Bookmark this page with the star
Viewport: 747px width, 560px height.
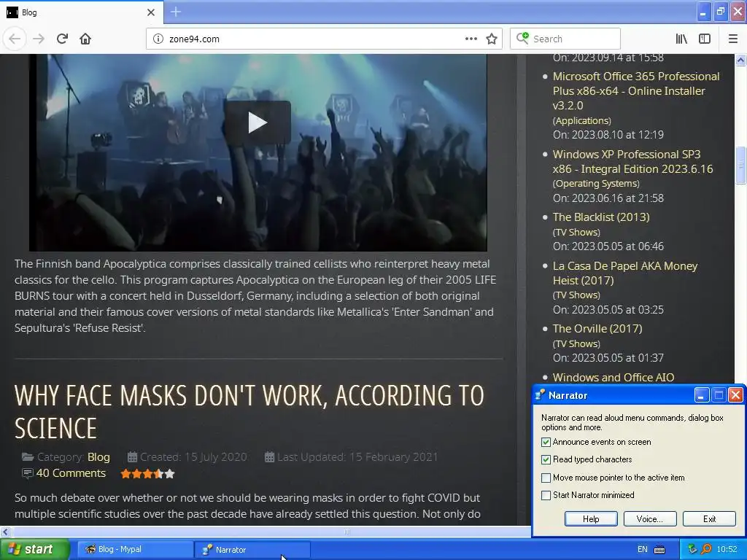pos(492,39)
